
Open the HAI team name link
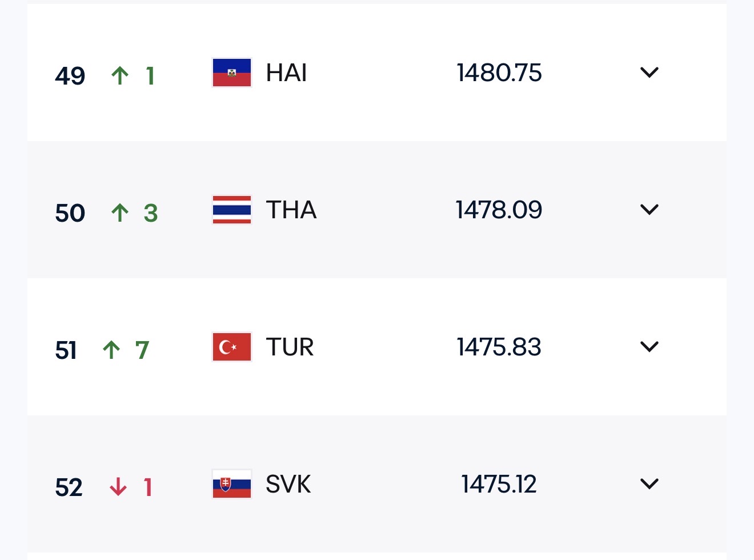[286, 73]
